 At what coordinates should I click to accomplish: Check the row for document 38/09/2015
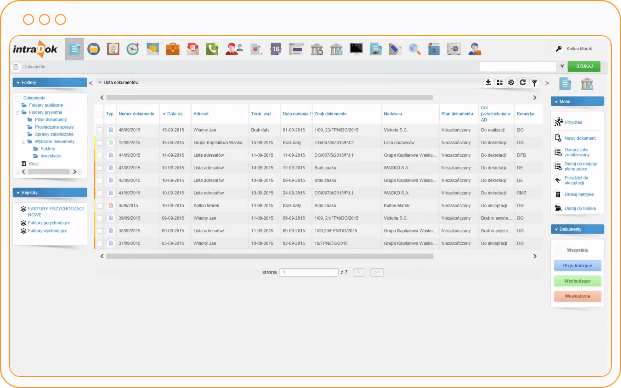(x=100, y=231)
